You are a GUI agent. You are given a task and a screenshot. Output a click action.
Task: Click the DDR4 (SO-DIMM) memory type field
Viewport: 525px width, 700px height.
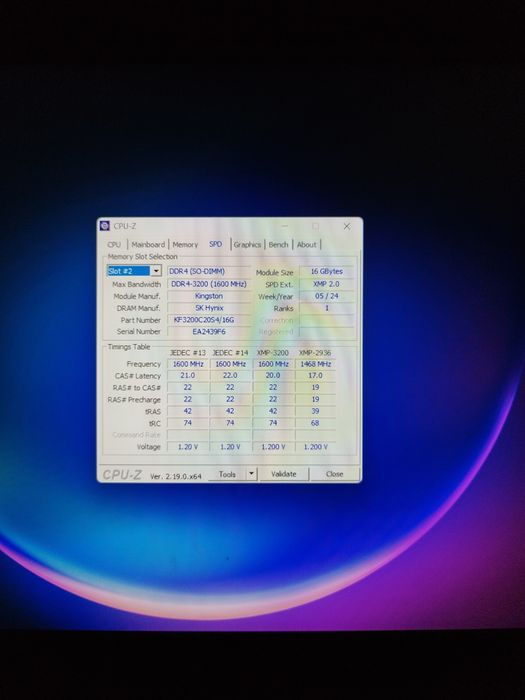[208, 271]
